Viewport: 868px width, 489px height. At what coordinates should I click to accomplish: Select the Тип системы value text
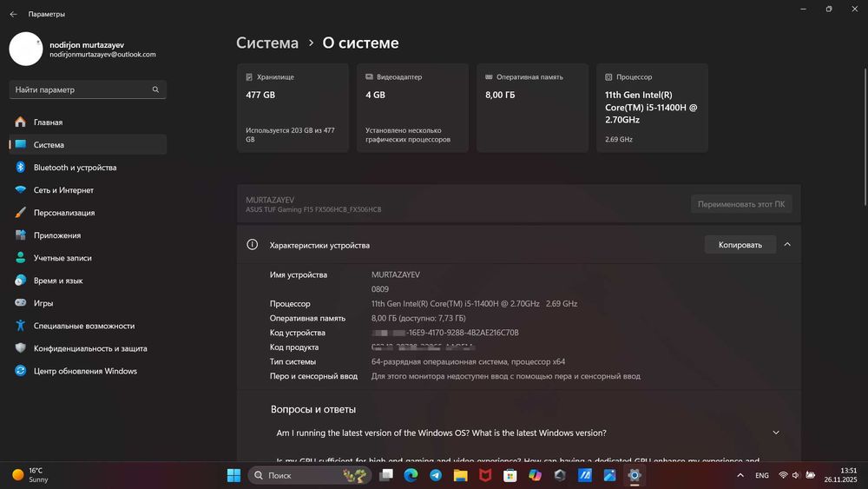(x=469, y=361)
